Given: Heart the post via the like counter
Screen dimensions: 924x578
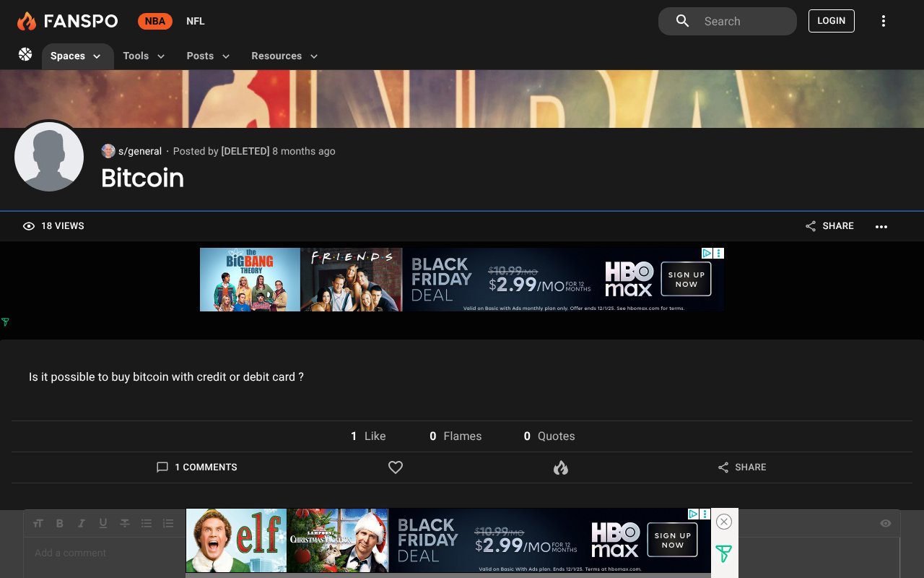Looking at the screenshot, I should pyautogui.click(x=368, y=436).
